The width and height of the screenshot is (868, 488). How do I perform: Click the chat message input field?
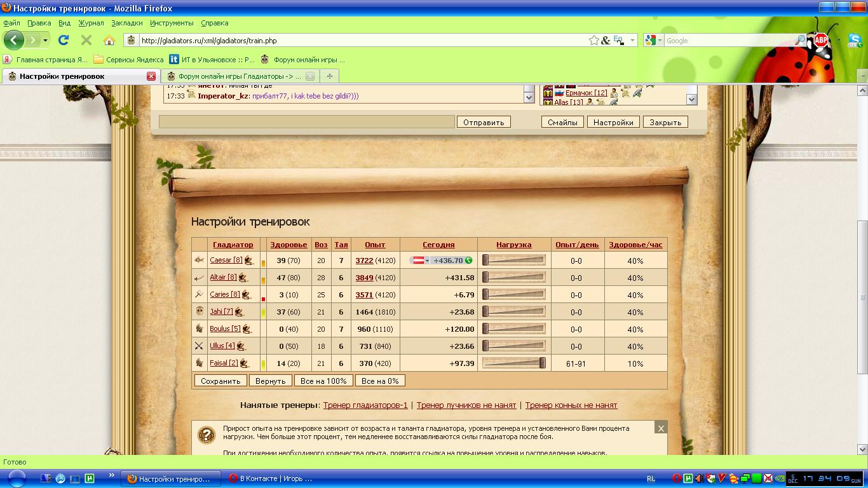306,122
